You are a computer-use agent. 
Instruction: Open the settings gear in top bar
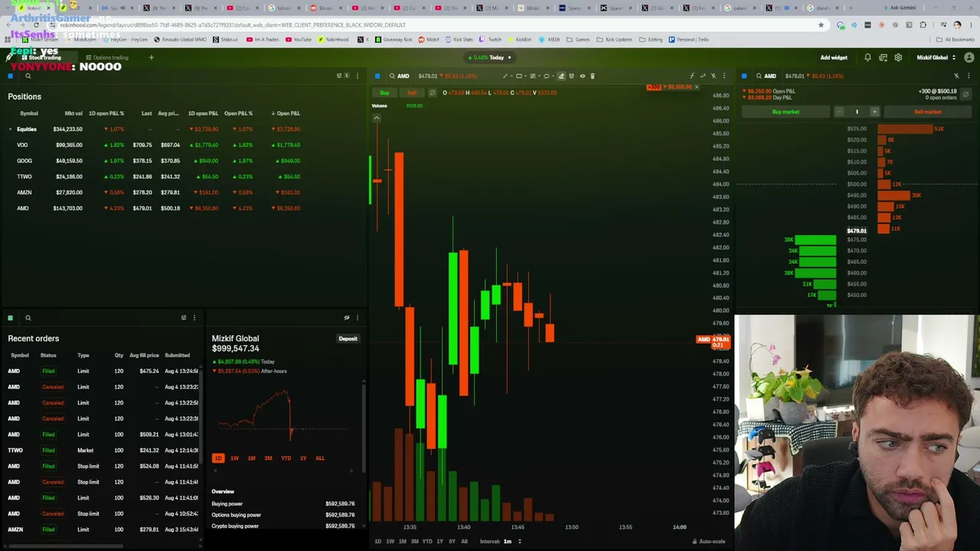click(898, 57)
